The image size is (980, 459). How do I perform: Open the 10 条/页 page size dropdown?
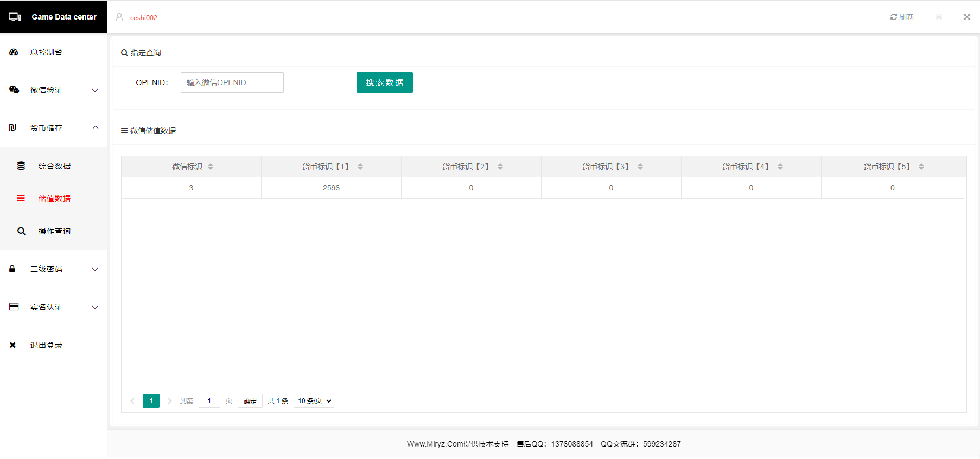coord(314,401)
